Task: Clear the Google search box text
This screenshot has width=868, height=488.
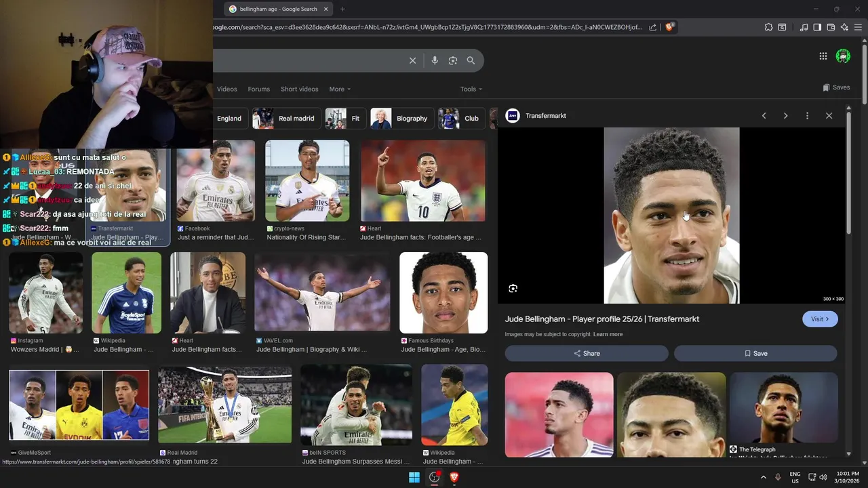Action: tap(412, 60)
